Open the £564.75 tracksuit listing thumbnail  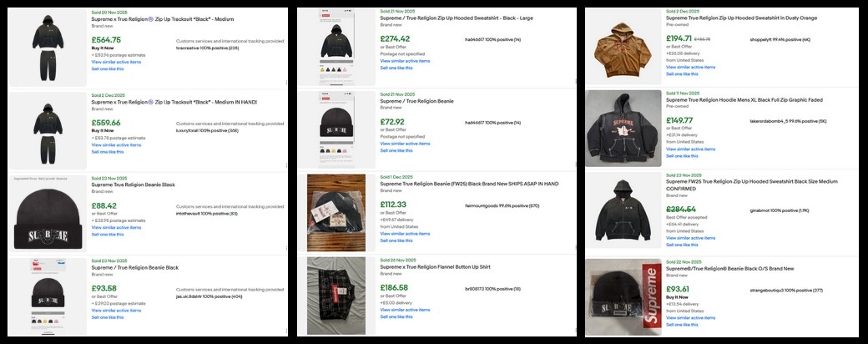(x=46, y=42)
